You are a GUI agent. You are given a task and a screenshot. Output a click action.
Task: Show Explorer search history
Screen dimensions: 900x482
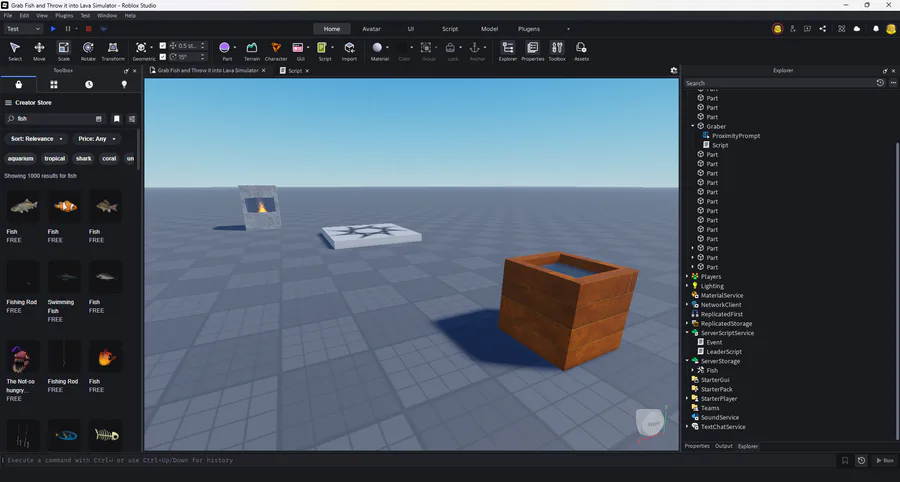coord(880,83)
